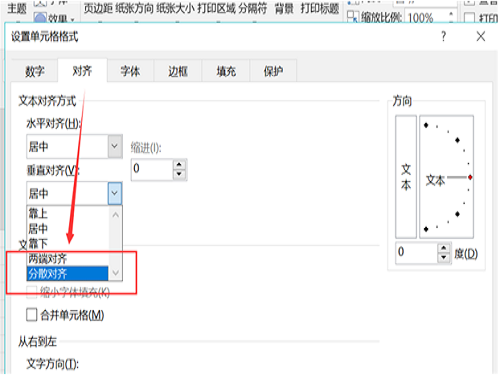The height and width of the screenshot is (380, 500).
Task: Increase the 缩进 indent spinner
Action: coord(179,165)
